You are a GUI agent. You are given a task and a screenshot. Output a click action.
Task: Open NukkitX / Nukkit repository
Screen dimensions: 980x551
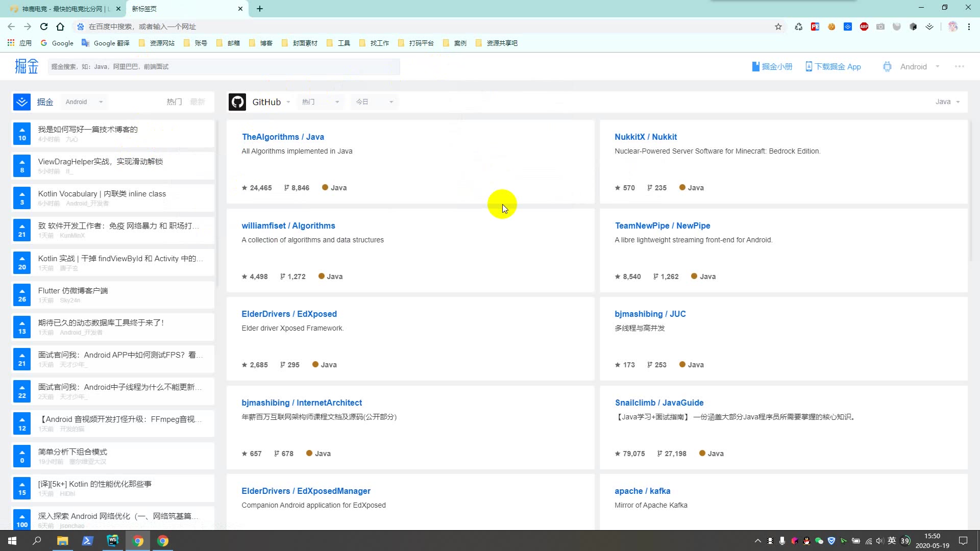[646, 137]
